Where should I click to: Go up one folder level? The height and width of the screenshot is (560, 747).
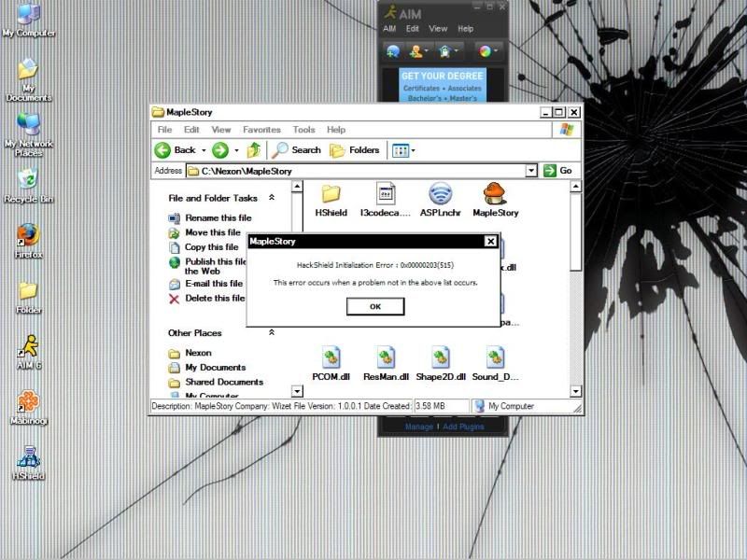[254, 150]
